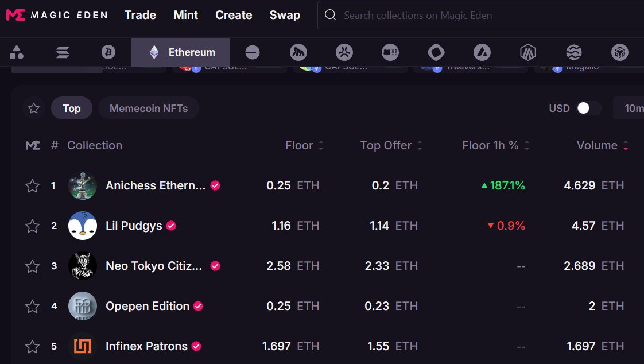The image size is (644, 364).
Task: Open the Magic Eden home logo
Action: [x=57, y=15]
